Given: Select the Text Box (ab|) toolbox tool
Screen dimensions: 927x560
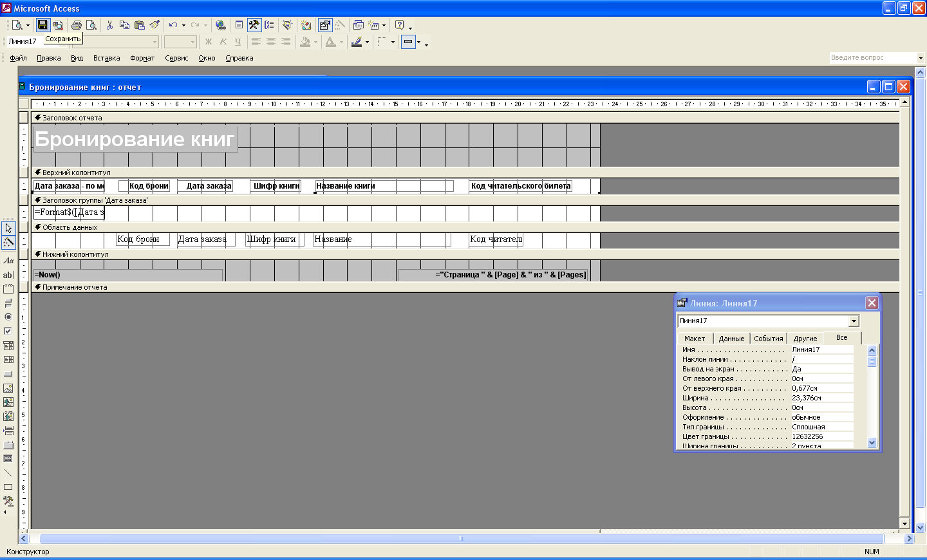Looking at the screenshot, I should click(8, 275).
